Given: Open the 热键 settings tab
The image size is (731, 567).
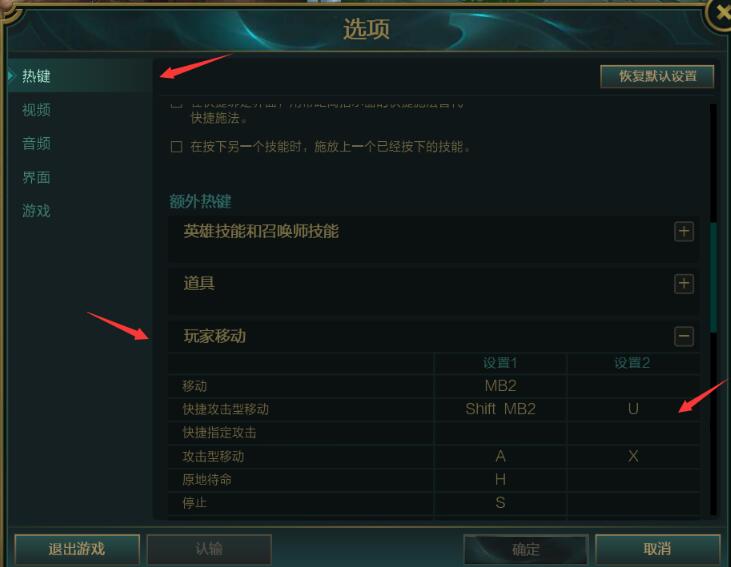Looking at the screenshot, I should pos(36,76).
